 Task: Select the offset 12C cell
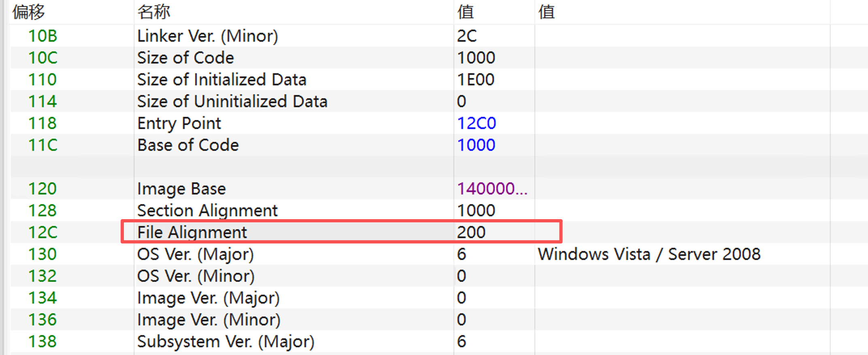(43, 232)
